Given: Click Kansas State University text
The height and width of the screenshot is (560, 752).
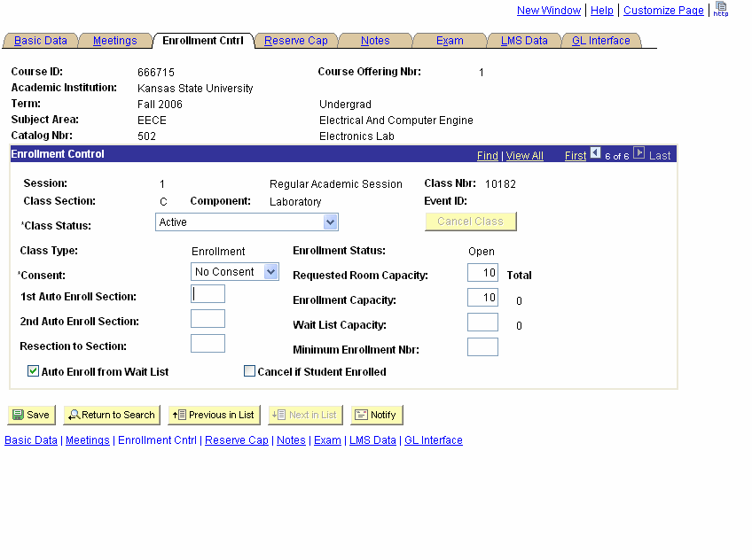Looking at the screenshot, I should point(195,88).
